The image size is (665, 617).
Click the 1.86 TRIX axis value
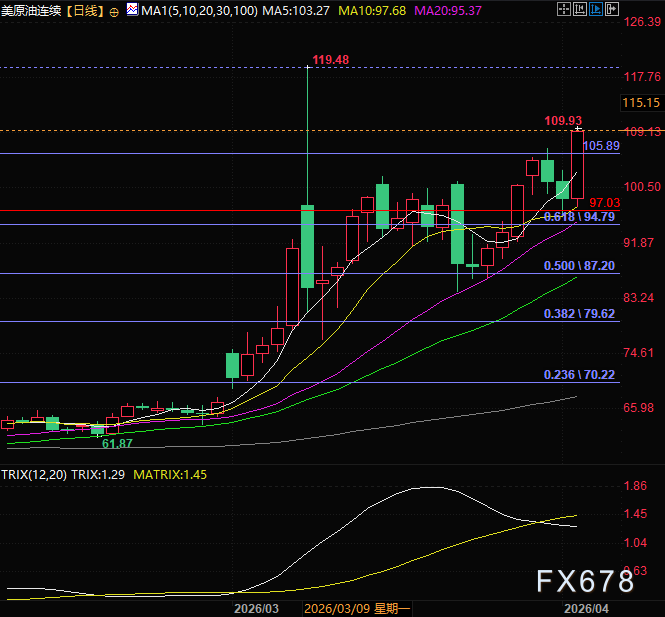[x=635, y=486]
